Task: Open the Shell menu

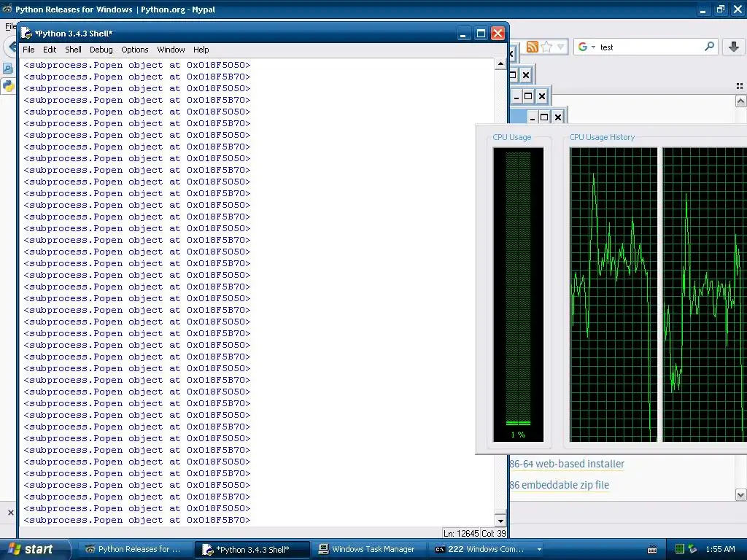Action: pyautogui.click(x=73, y=50)
